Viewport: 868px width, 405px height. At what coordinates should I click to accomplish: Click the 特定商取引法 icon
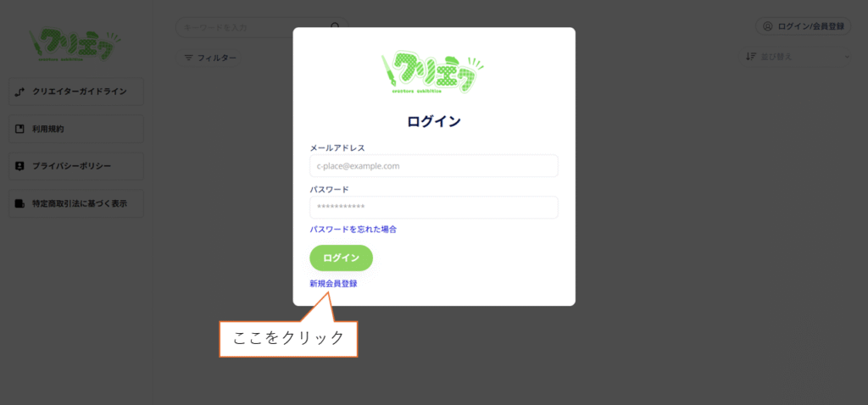(x=20, y=203)
